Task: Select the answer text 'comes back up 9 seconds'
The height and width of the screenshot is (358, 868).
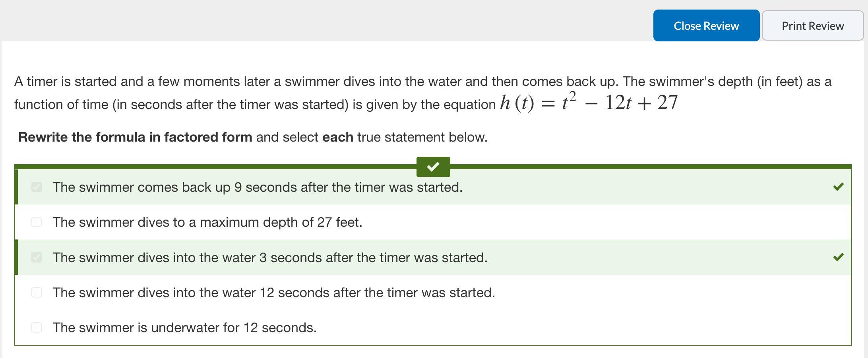Action: pyautogui.click(x=257, y=187)
